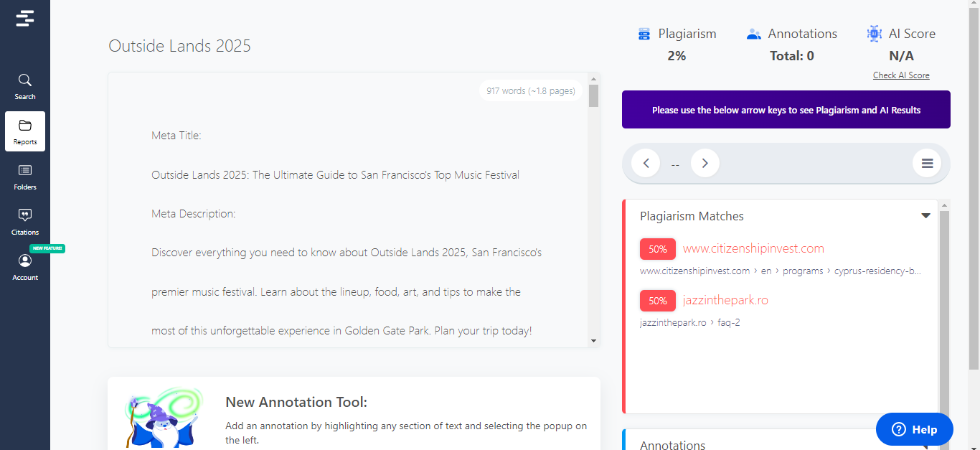Click the New Feature badge
980x450 pixels.
(47, 248)
